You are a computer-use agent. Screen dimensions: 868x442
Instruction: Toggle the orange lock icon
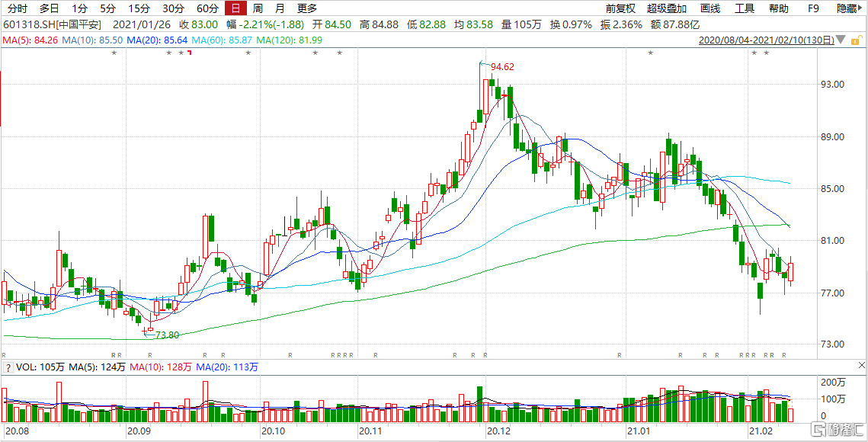click(x=855, y=40)
